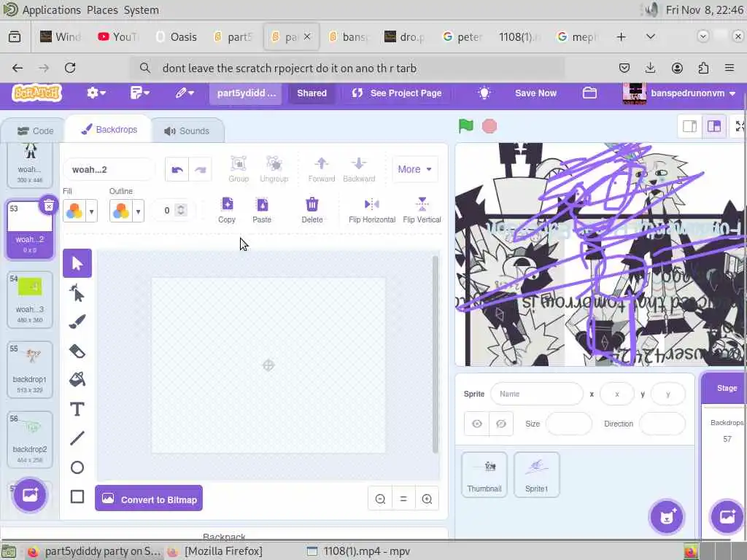747x560 pixels.
Task: Move selection Backward
Action: click(x=359, y=169)
